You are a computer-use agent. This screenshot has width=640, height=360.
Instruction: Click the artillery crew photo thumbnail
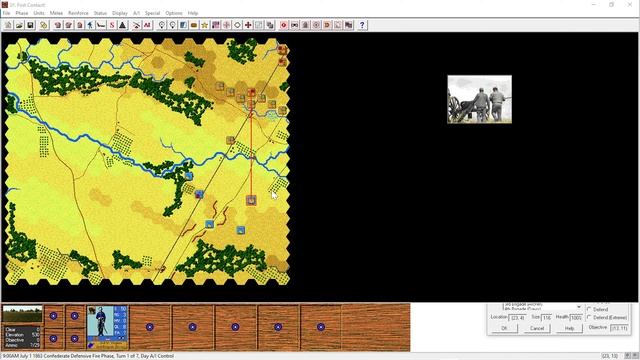point(480,99)
